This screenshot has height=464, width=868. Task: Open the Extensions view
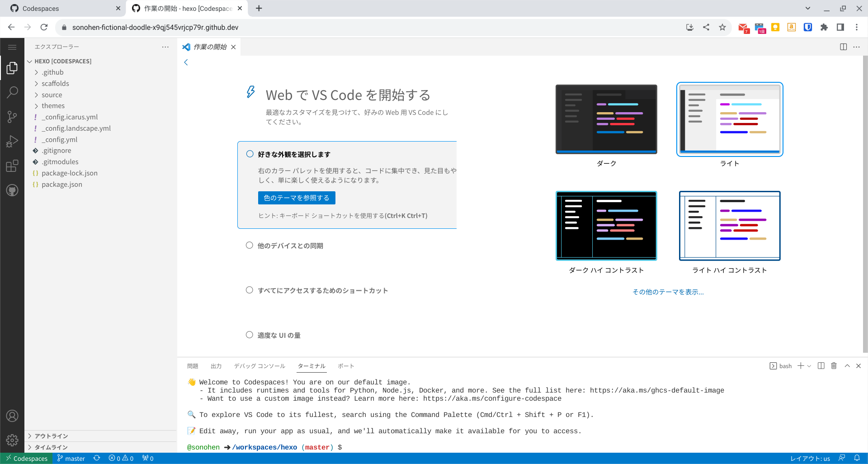tap(12, 166)
